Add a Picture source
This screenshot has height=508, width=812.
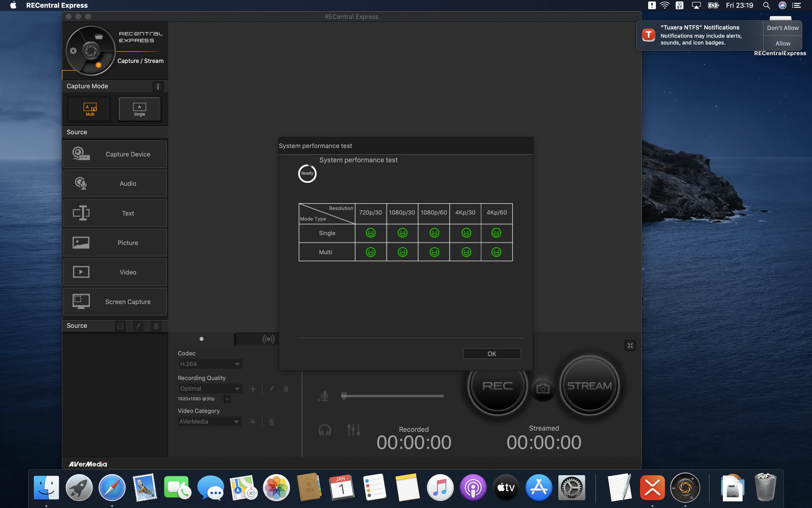pos(115,243)
